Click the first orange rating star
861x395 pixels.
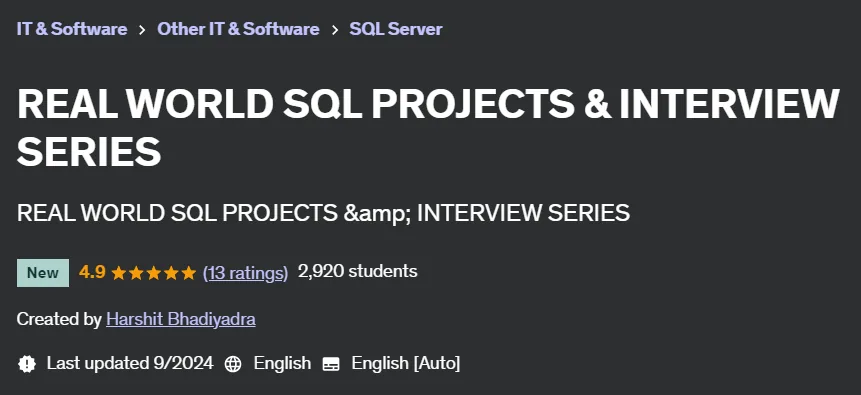119,272
